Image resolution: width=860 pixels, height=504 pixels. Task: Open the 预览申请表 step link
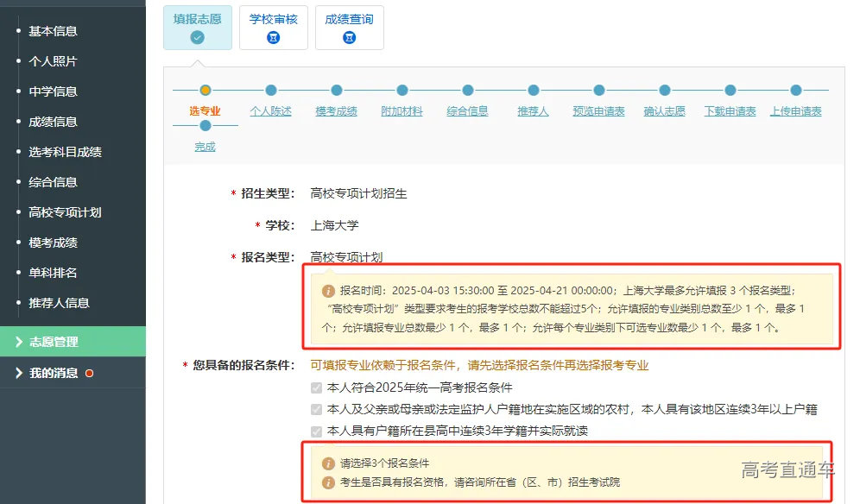coord(599,110)
